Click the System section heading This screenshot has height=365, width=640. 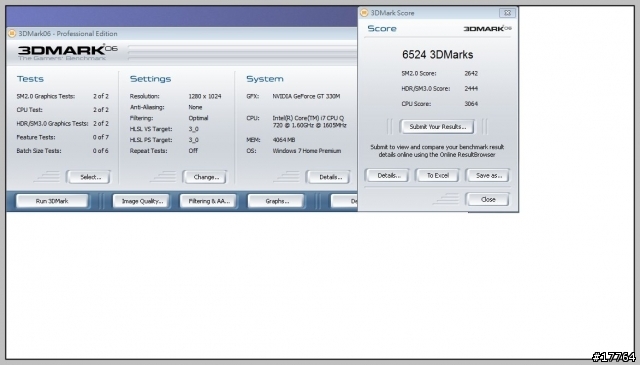[x=264, y=79]
